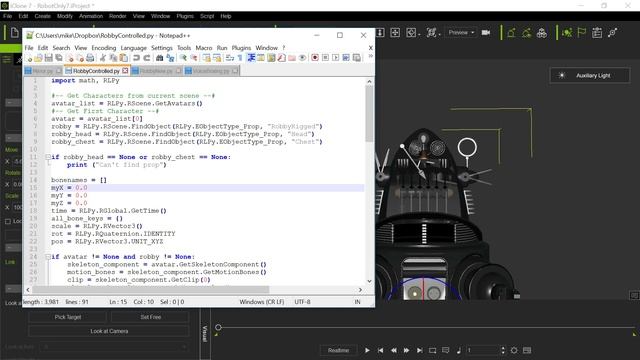Click the 'Windows (CR LF)' status bar entry

pos(262,302)
